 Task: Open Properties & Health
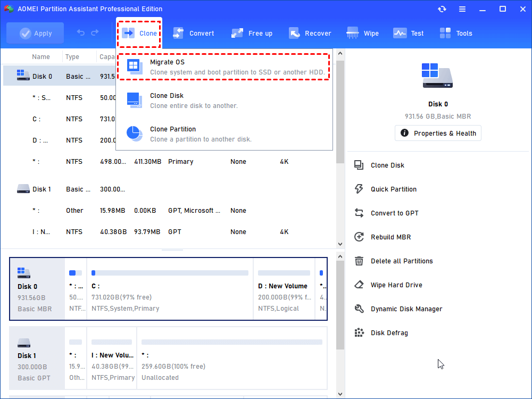point(438,133)
